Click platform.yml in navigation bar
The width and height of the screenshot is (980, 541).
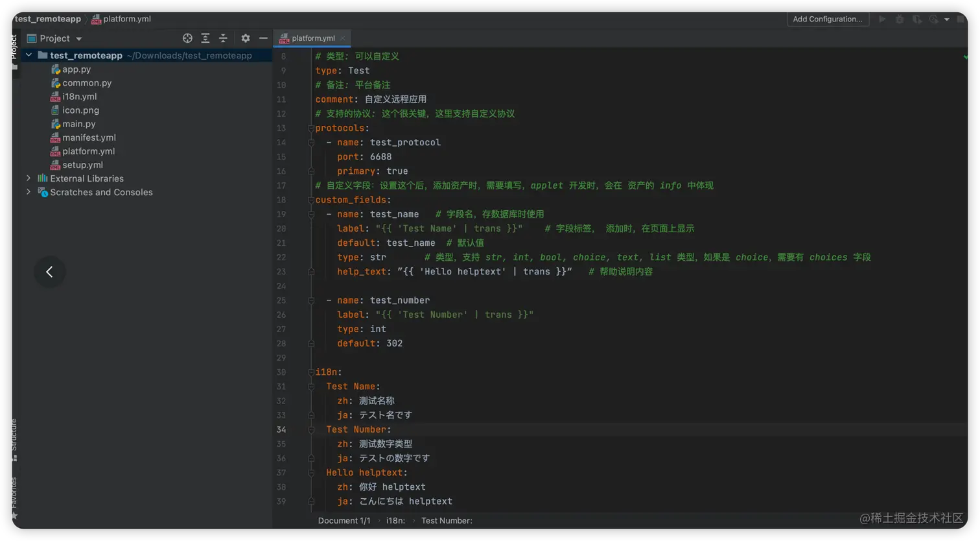point(121,19)
